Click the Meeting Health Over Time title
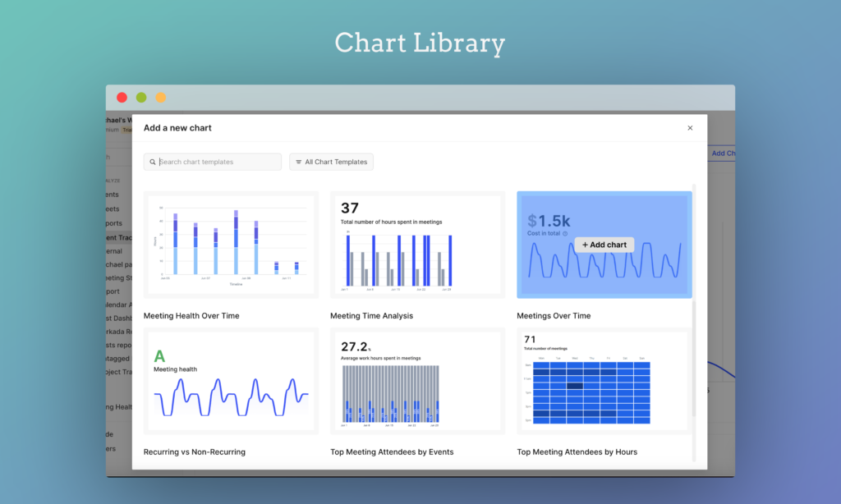The height and width of the screenshot is (504, 841). [191, 316]
